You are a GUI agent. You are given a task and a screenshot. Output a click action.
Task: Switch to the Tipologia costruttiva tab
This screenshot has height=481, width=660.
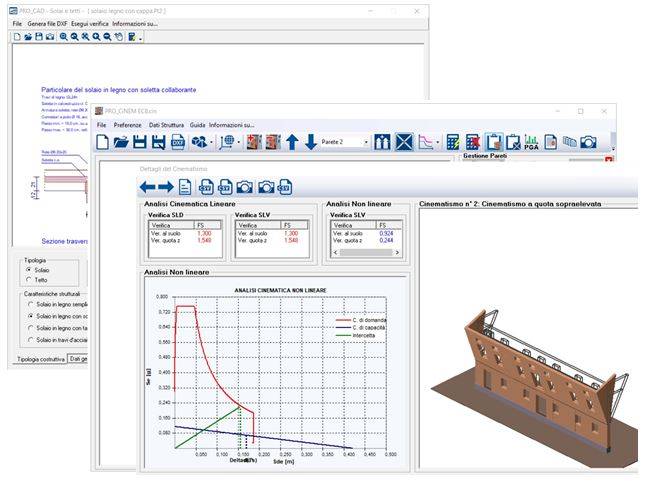click(x=41, y=359)
